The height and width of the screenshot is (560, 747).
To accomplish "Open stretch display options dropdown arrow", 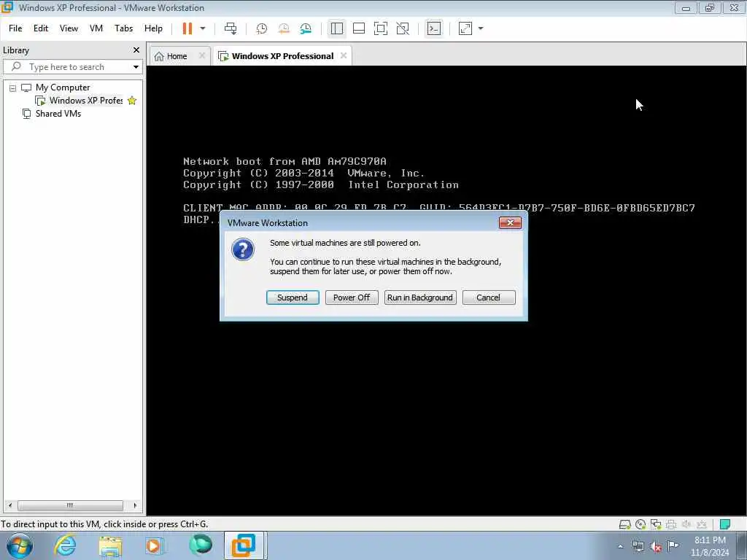I will pos(481,28).
